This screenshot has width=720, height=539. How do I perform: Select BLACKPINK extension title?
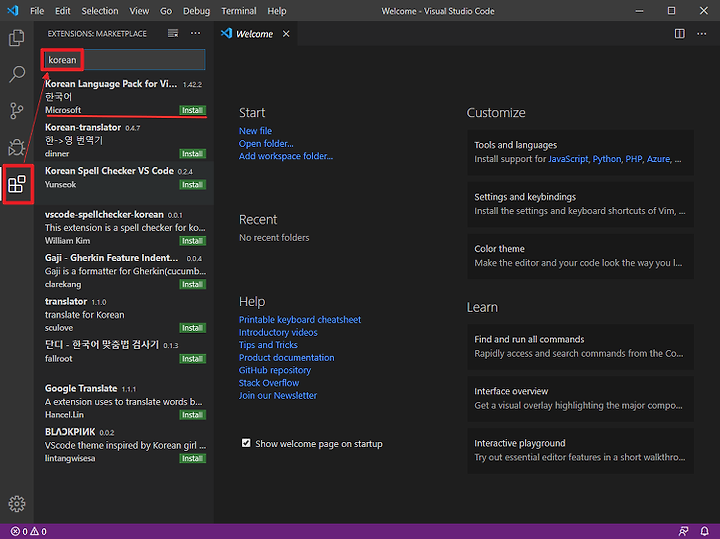[x=70, y=432]
